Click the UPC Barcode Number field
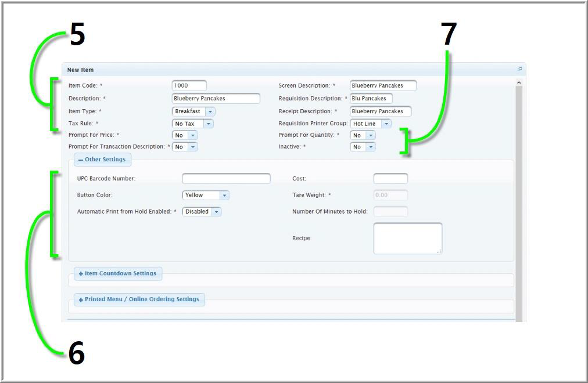 pos(226,179)
